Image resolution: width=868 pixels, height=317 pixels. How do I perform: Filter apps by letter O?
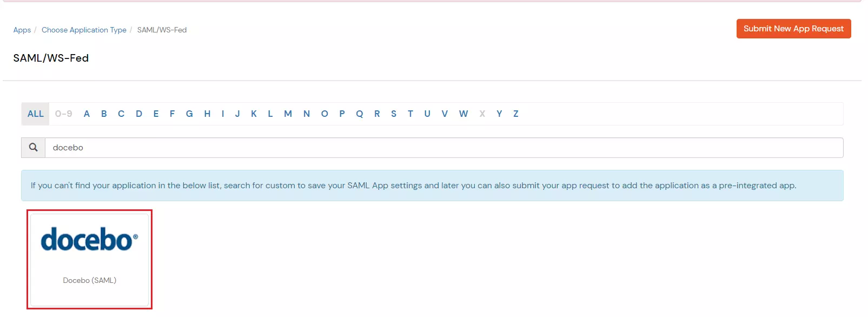point(324,114)
